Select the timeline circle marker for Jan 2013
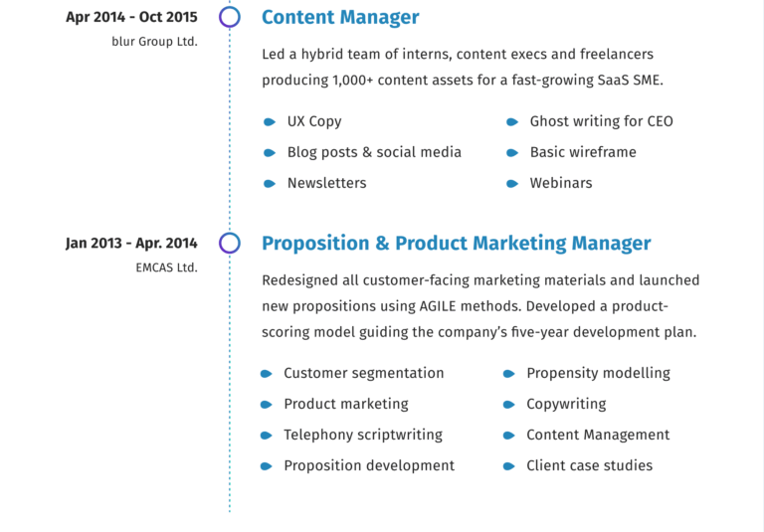This screenshot has width=764, height=532. pyautogui.click(x=230, y=243)
